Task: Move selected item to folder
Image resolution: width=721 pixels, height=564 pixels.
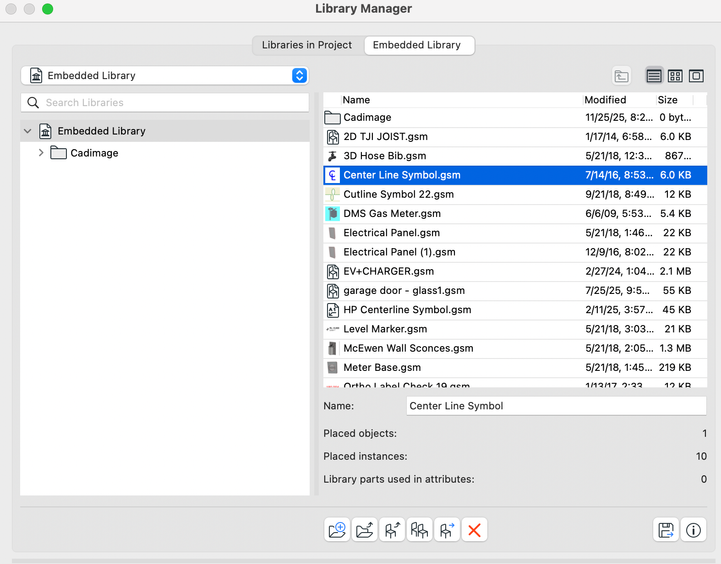Action: pyautogui.click(x=364, y=530)
